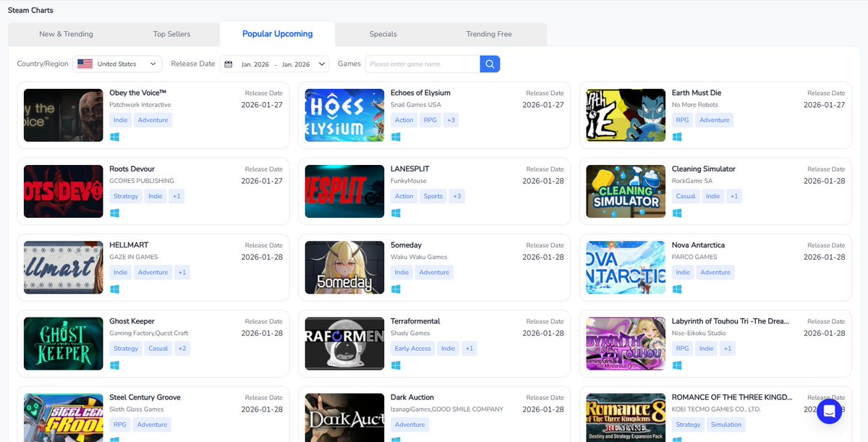This screenshot has height=442, width=868.
Task: Click the Indie tag on Obey the Voice
Action: 121,120
